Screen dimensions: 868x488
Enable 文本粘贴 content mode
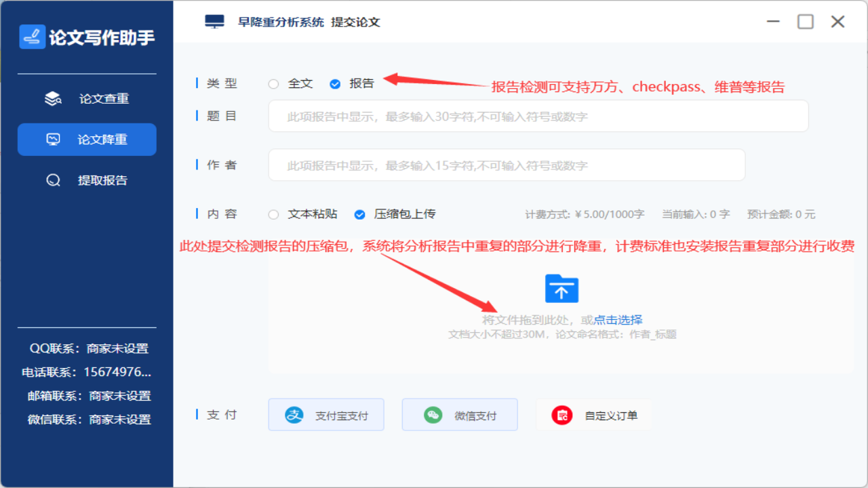click(x=273, y=213)
